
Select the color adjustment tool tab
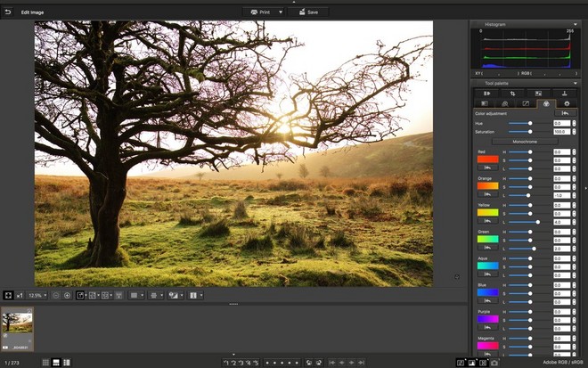pyautogui.click(x=546, y=103)
